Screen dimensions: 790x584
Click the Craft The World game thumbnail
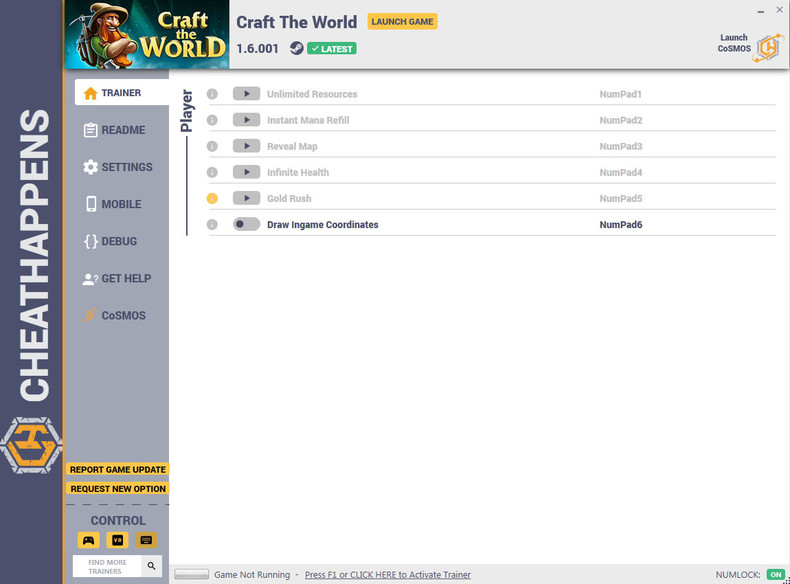click(x=147, y=34)
